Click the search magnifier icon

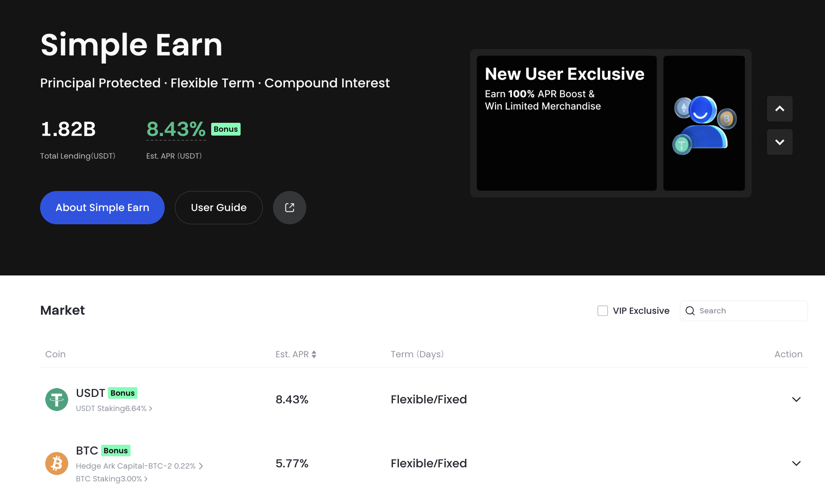tap(690, 311)
